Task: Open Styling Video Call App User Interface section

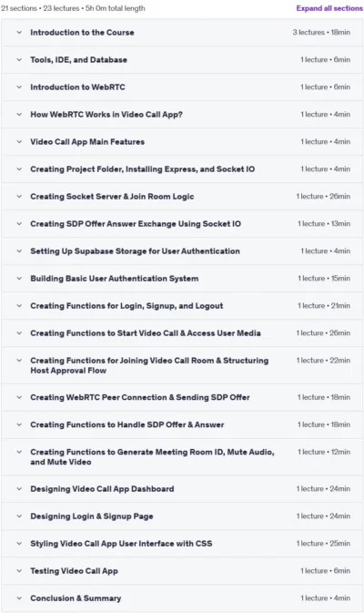Action: point(182,544)
